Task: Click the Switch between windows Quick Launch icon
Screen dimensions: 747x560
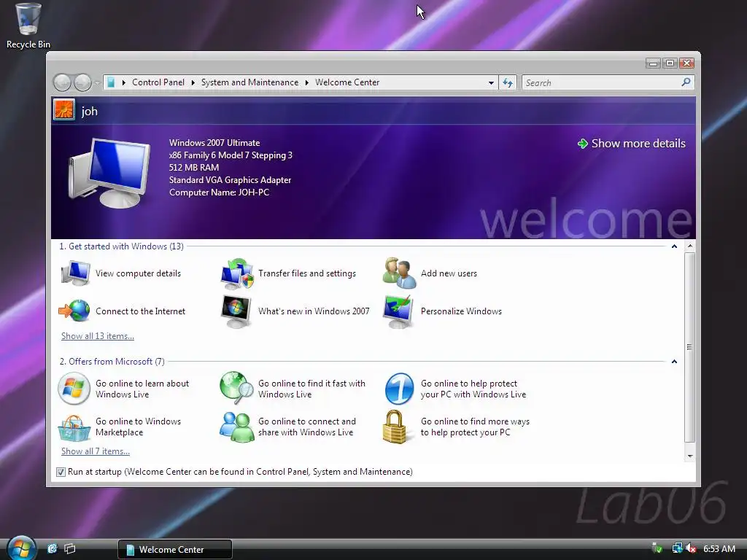Action: (70, 548)
